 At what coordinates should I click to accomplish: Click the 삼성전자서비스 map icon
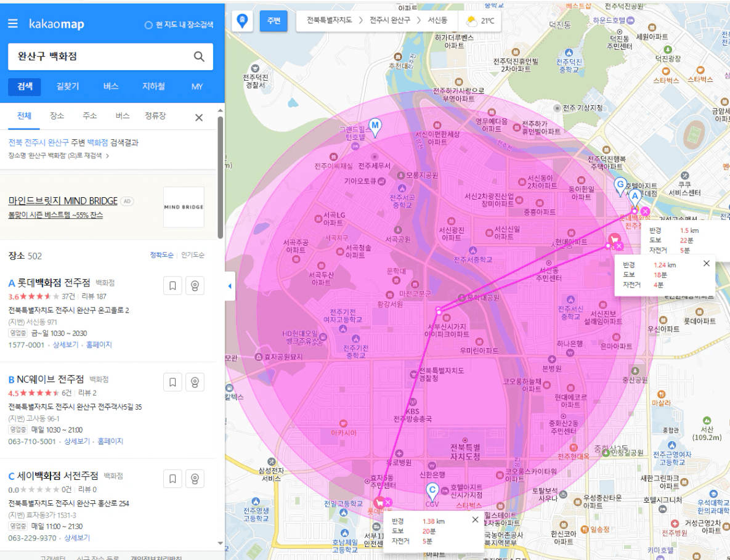(272, 462)
